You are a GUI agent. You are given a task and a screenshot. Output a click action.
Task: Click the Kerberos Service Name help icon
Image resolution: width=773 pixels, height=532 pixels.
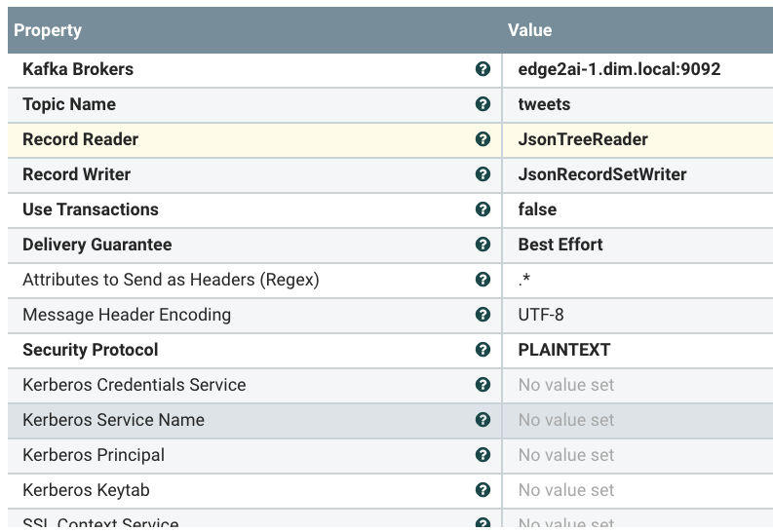[482, 420]
